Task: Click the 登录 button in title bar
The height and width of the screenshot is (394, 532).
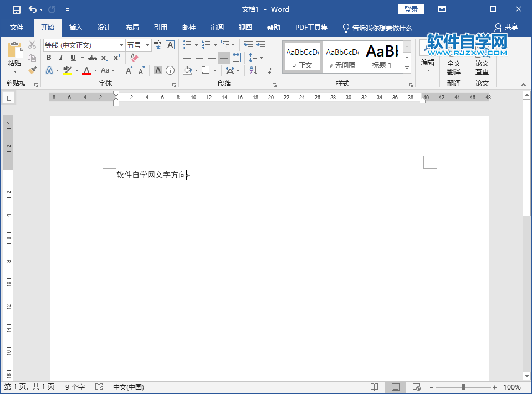Action: click(x=411, y=9)
